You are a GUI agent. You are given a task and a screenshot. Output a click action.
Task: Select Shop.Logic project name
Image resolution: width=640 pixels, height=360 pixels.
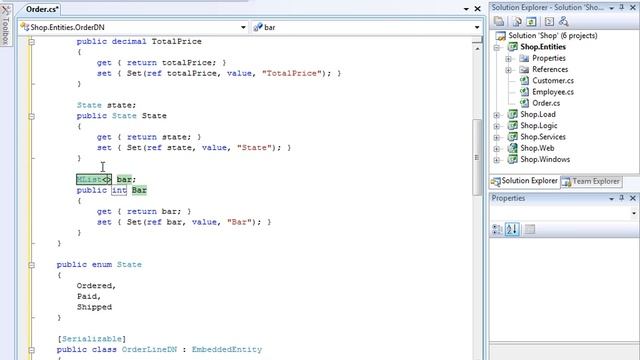[538, 126]
